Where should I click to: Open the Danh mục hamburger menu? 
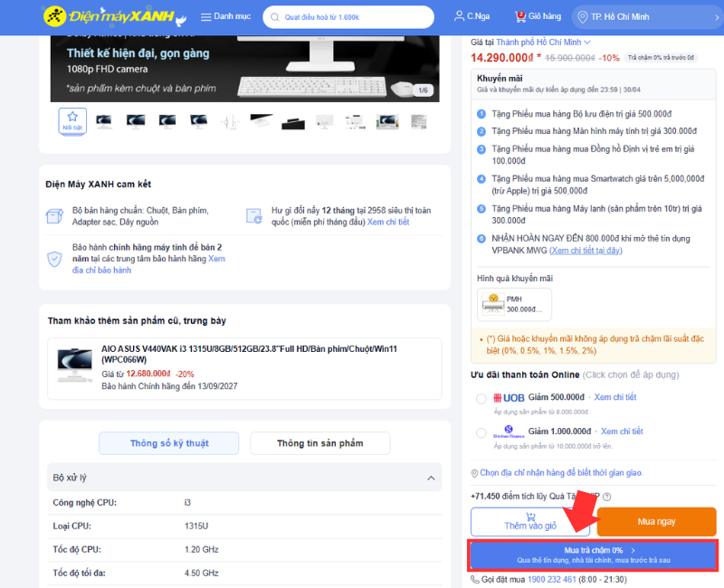point(225,16)
